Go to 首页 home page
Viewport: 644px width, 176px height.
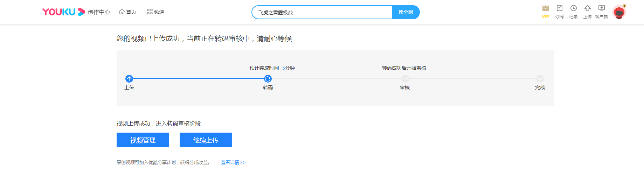click(127, 12)
